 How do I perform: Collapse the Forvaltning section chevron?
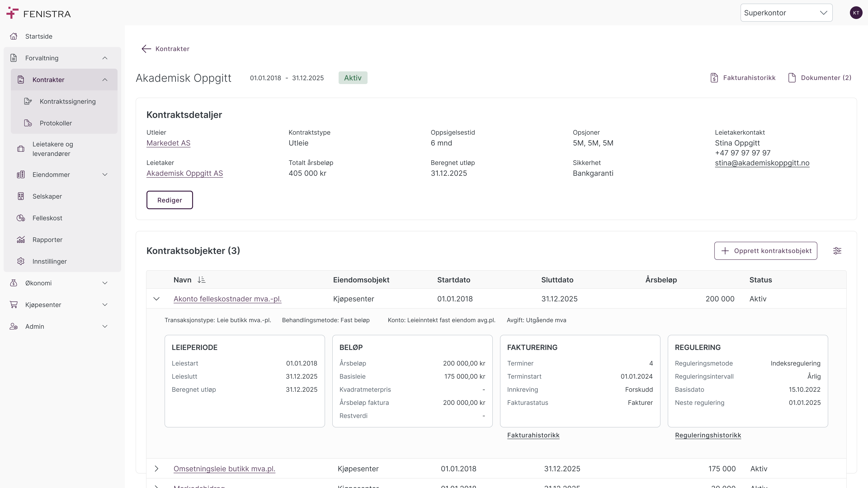click(105, 58)
